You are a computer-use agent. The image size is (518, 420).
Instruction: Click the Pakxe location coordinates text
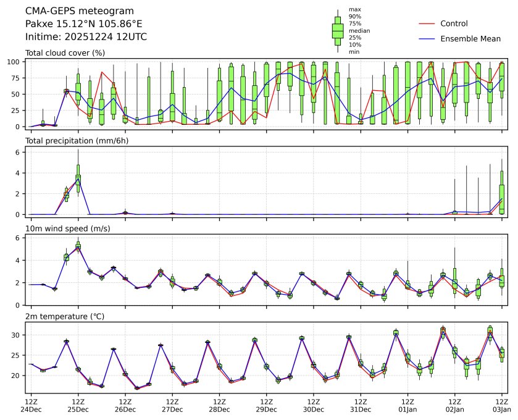[x=83, y=24]
